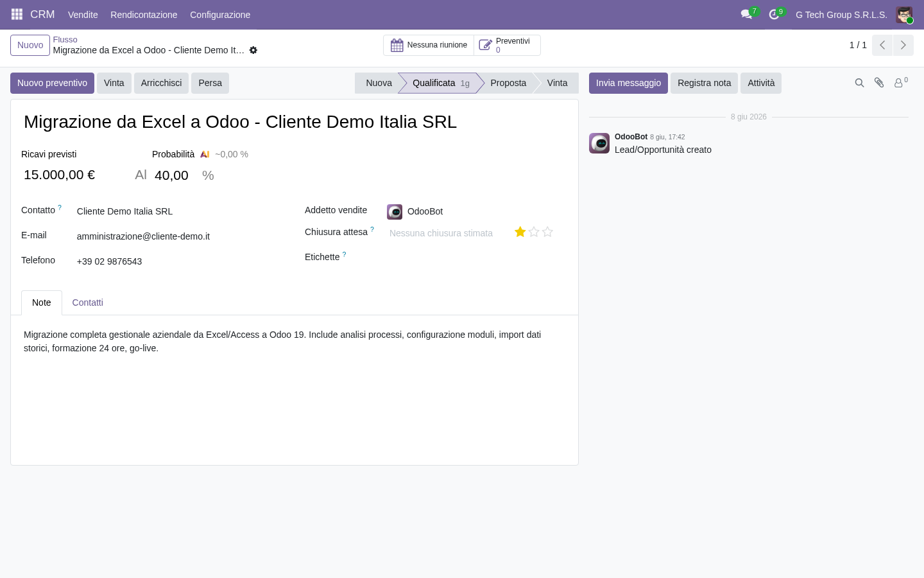Select the Note tab
The height and width of the screenshot is (578, 924).
pyautogui.click(x=42, y=302)
